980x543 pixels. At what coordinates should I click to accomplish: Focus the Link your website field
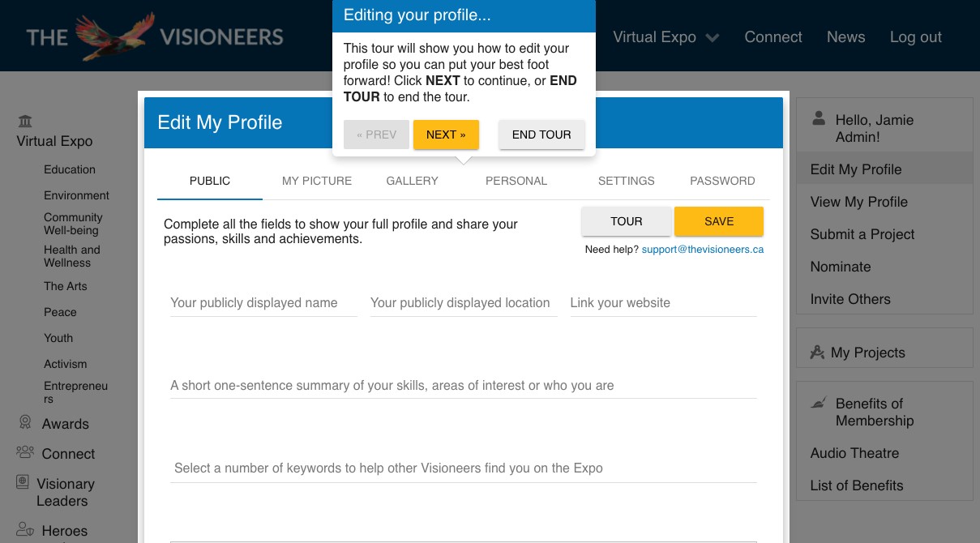tap(662, 303)
